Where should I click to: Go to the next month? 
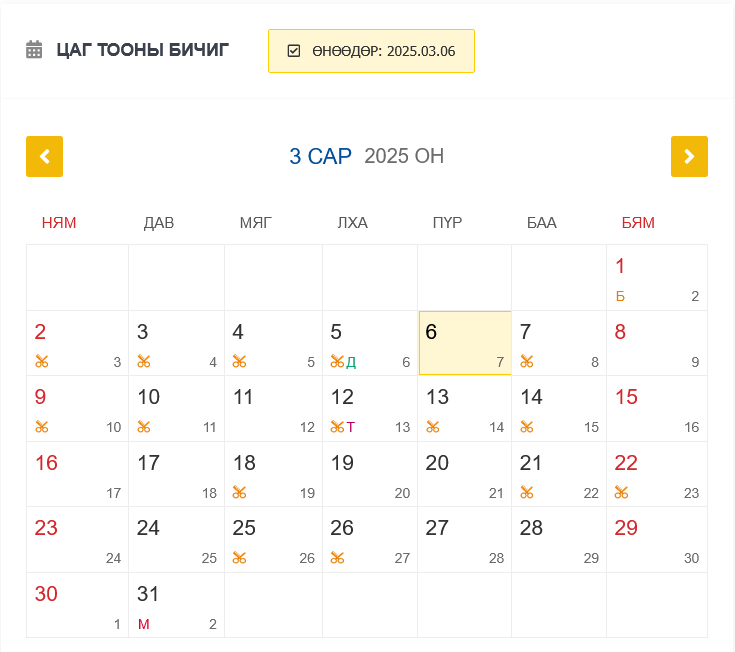click(689, 156)
